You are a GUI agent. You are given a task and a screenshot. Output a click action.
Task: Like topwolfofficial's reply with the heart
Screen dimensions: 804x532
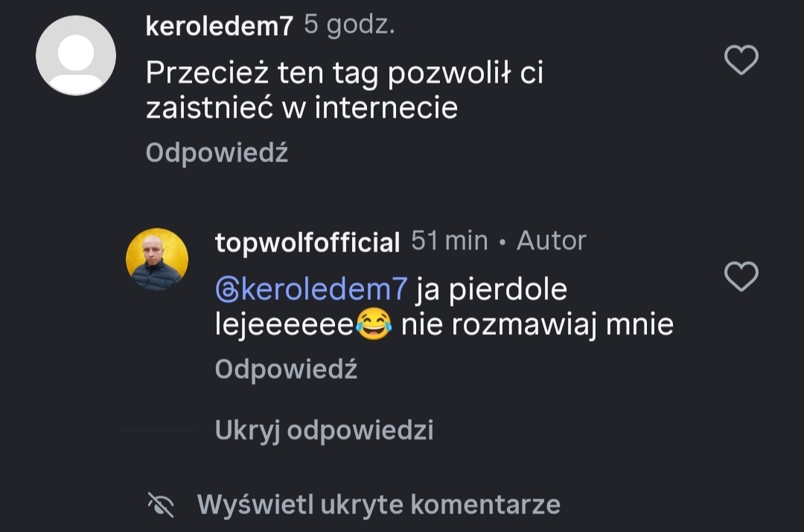point(741,277)
